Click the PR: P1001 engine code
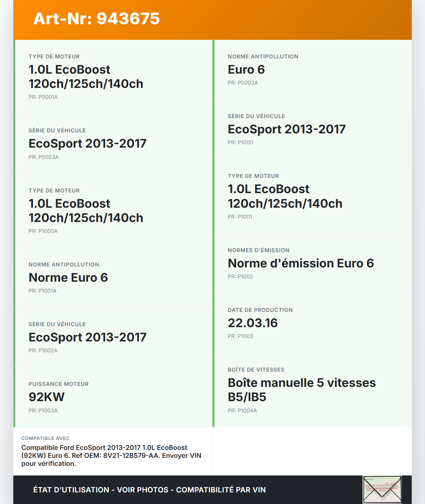The width and height of the screenshot is (425, 504). (x=240, y=217)
